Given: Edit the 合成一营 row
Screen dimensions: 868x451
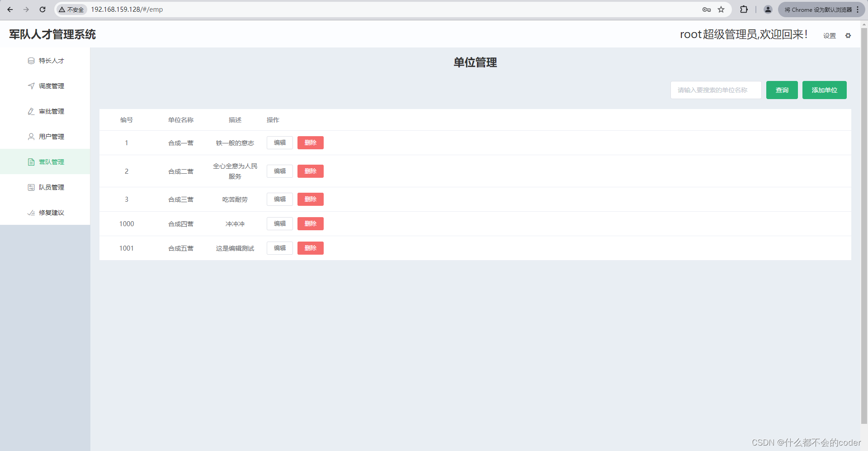Looking at the screenshot, I should point(280,143).
